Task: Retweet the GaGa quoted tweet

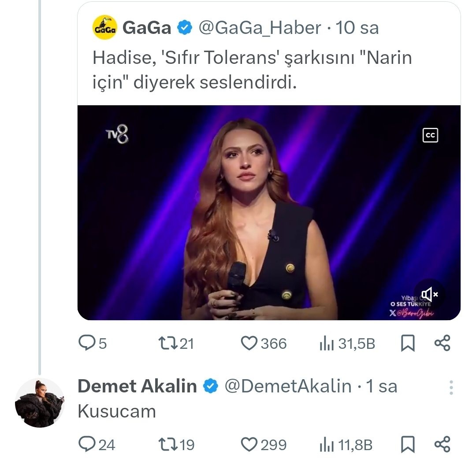Action: point(167,343)
